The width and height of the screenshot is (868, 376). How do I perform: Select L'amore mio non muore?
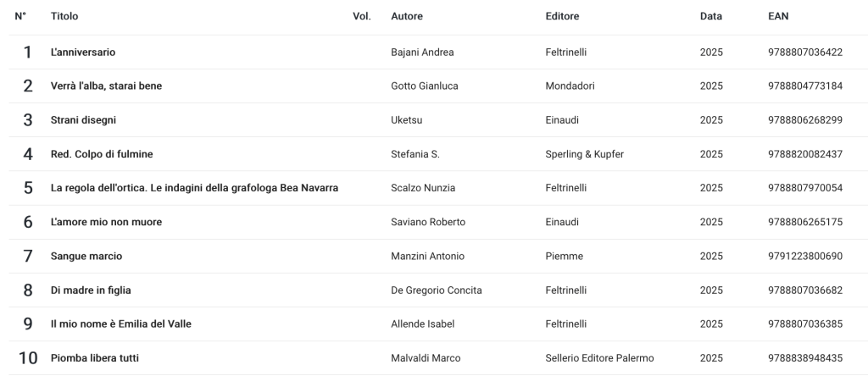[106, 222]
